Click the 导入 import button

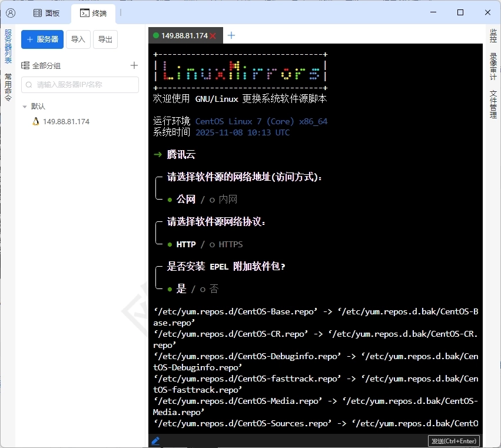78,39
